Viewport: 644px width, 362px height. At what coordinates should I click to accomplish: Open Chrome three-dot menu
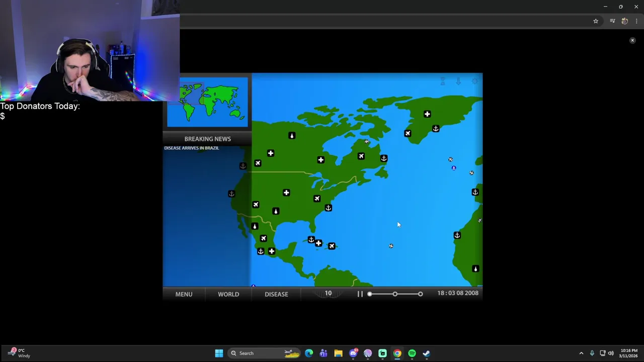(x=636, y=21)
